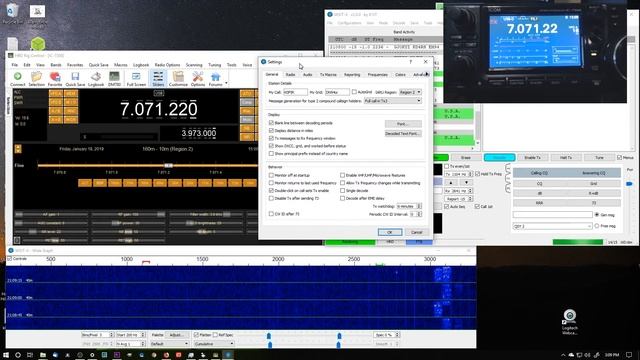Click OK in the Settings dialog
Image resolution: width=640 pixels, height=360 pixels.
pos(390,232)
